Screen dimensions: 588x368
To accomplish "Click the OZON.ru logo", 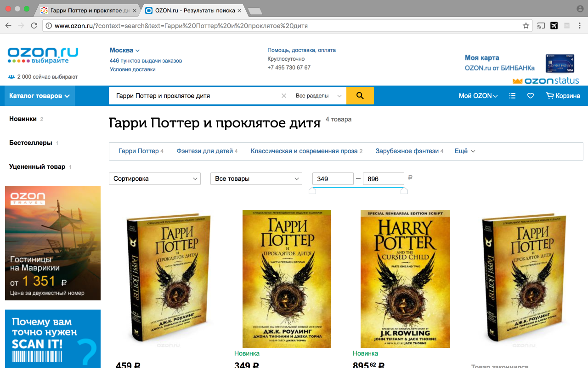I will point(43,55).
